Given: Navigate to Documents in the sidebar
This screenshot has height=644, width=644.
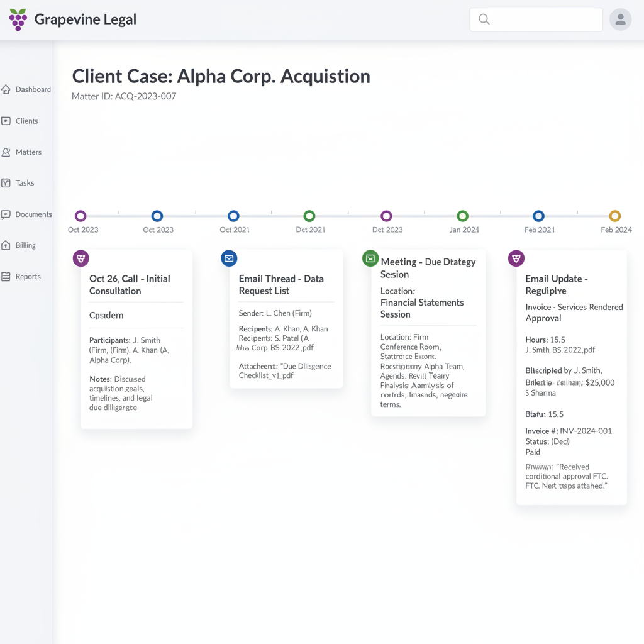Looking at the screenshot, I should [x=33, y=214].
